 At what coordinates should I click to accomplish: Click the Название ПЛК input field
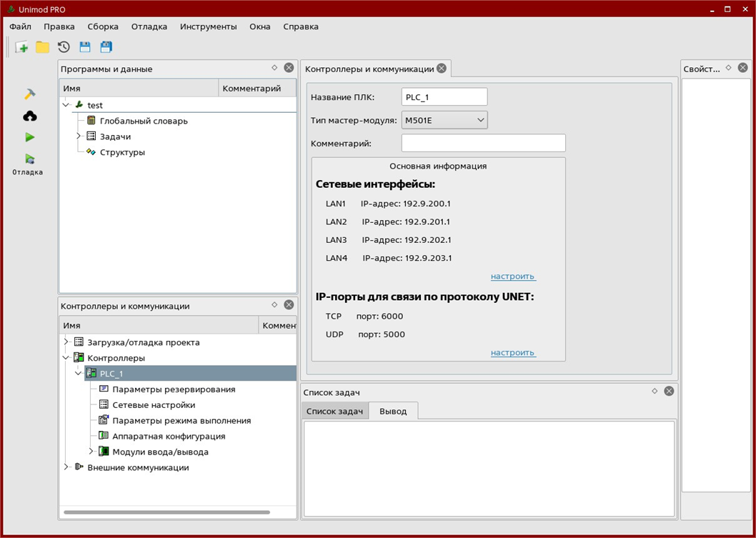tap(444, 96)
